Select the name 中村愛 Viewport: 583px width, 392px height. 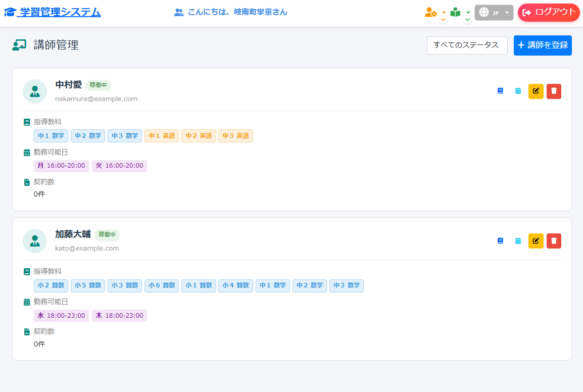click(x=68, y=85)
